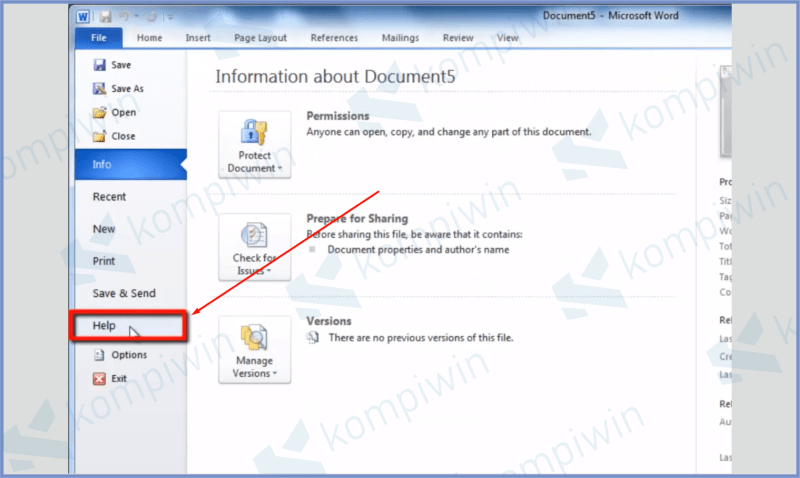Screen dimensions: 800x478
Task: Click the Save icon in Quick Access Toolbar
Action: point(106,17)
